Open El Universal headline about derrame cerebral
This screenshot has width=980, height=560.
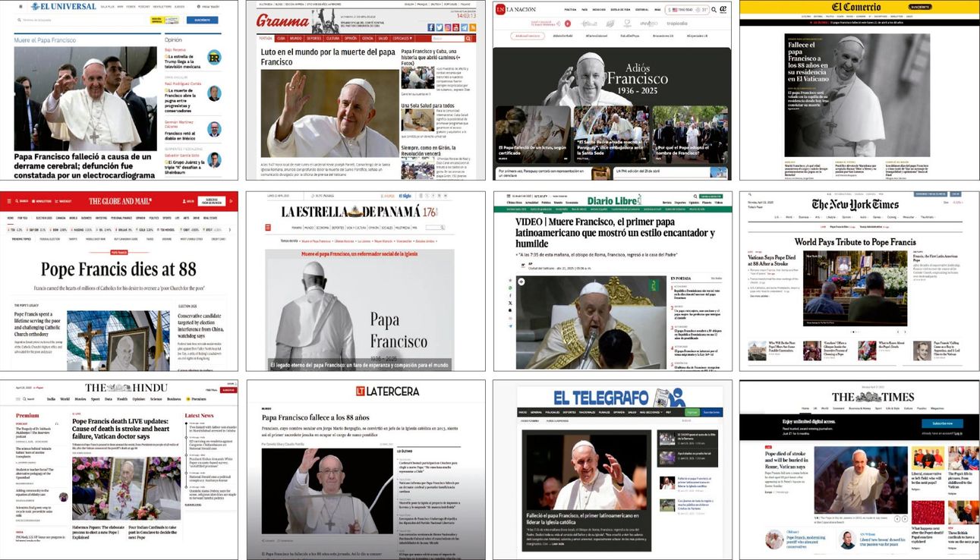pos(84,165)
